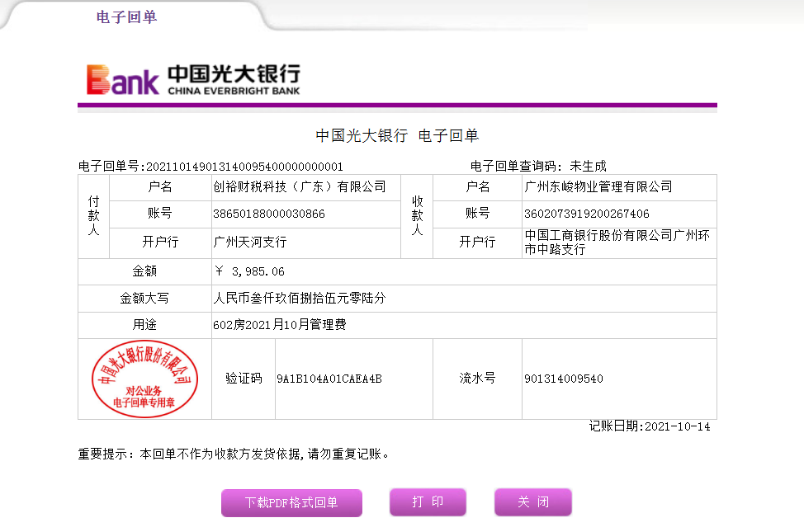Click payee bank 中国工商银行 branch cell
Image resolution: width=804 pixels, height=532 pixels.
[x=617, y=242]
